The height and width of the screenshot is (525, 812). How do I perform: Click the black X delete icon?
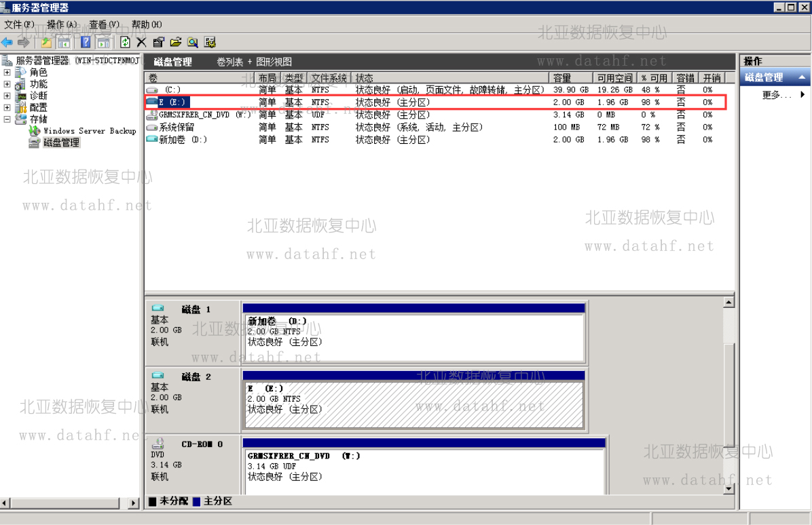(x=142, y=43)
